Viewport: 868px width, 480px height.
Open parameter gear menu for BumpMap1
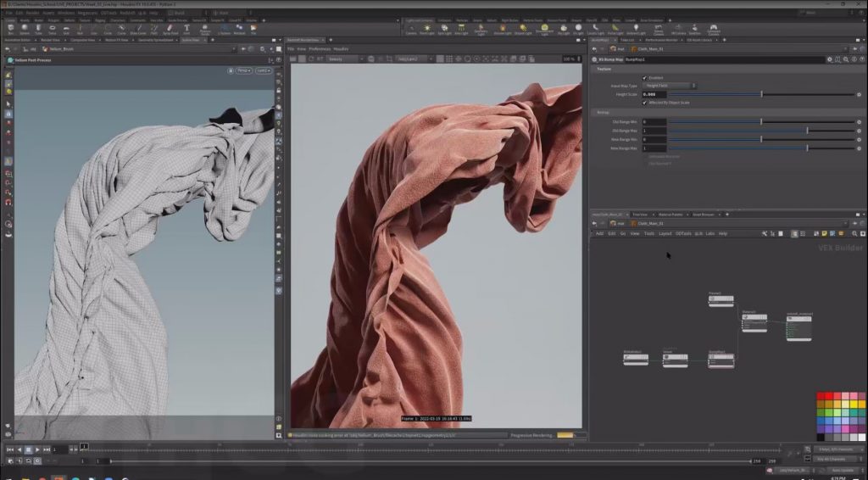(829, 59)
